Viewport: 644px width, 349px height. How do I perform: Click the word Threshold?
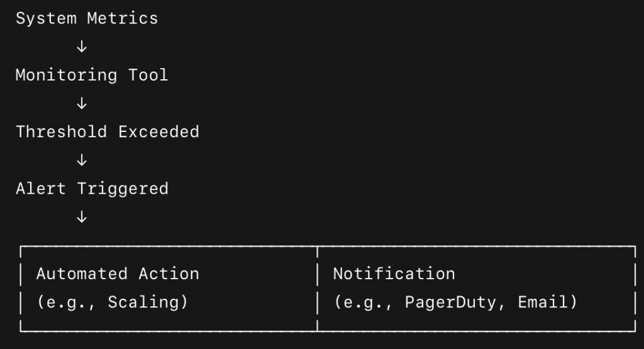61,132
